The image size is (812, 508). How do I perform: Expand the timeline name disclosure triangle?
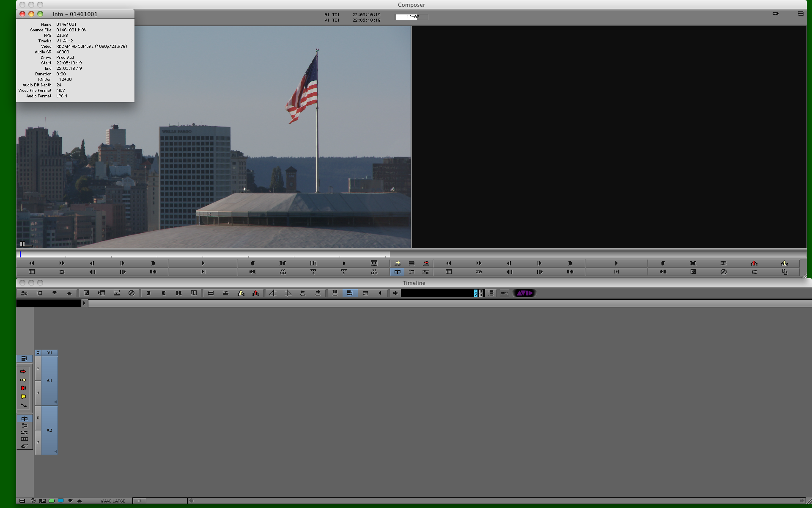(84, 303)
